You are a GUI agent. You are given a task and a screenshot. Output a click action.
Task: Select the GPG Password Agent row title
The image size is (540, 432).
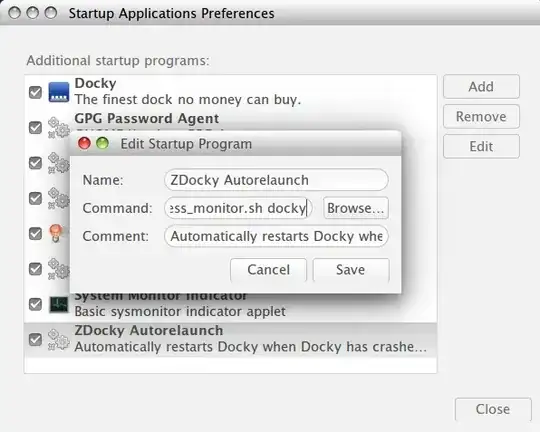(147, 119)
